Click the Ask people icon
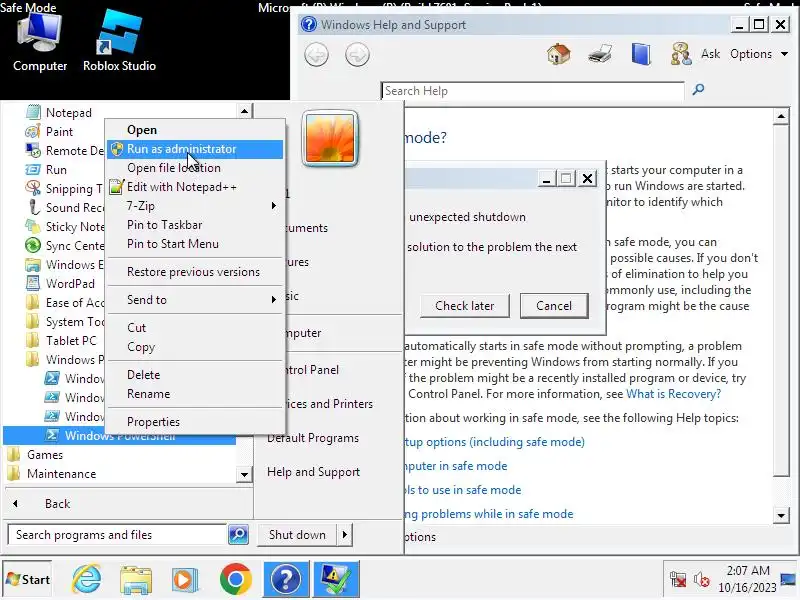The height and width of the screenshot is (600, 800). click(681, 54)
